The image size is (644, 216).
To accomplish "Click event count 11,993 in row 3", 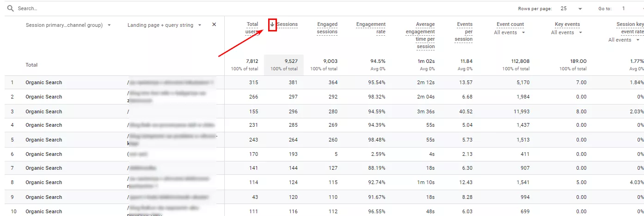I will point(521,111).
